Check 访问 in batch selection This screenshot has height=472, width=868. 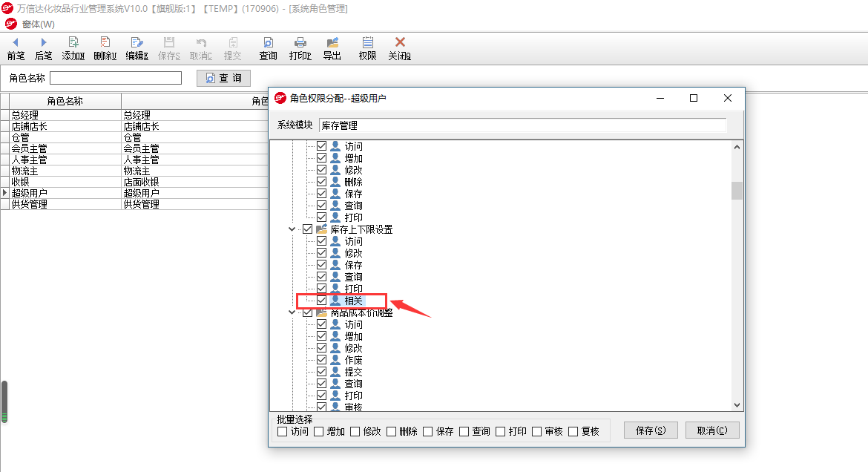283,432
